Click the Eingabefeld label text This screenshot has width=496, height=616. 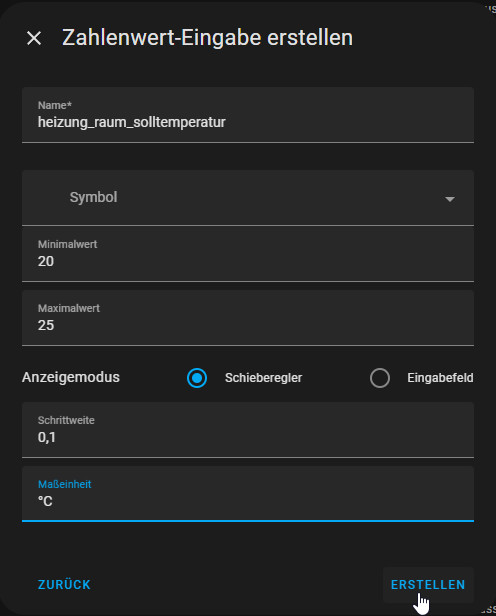(440, 378)
